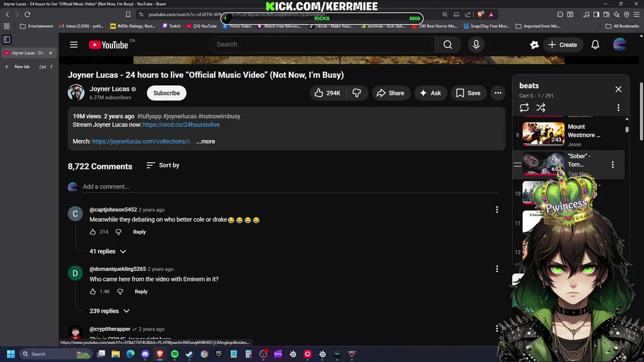Focus the Add a comment field
This screenshot has width=644, height=362.
click(291, 187)
